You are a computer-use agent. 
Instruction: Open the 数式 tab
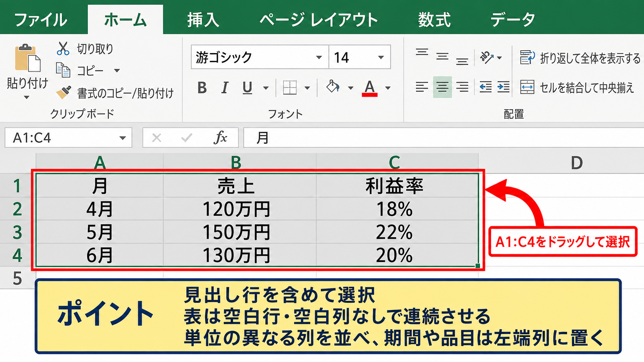coord(434,20)
